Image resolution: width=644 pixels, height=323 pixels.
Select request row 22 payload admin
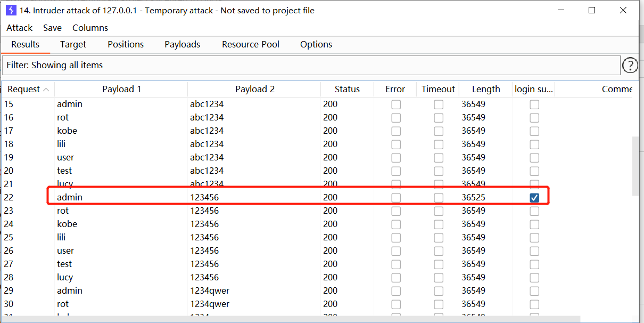tap(70, 197)
